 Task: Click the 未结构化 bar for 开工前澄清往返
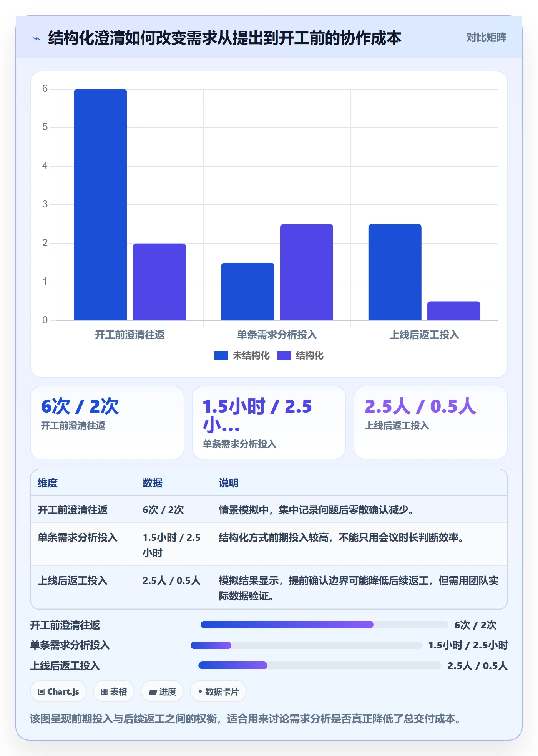pos(100,205)
